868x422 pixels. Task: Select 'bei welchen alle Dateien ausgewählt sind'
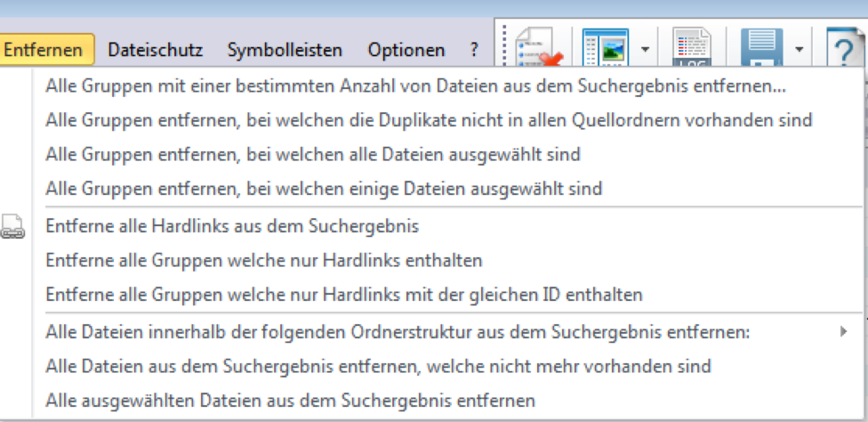click(313, 154)
